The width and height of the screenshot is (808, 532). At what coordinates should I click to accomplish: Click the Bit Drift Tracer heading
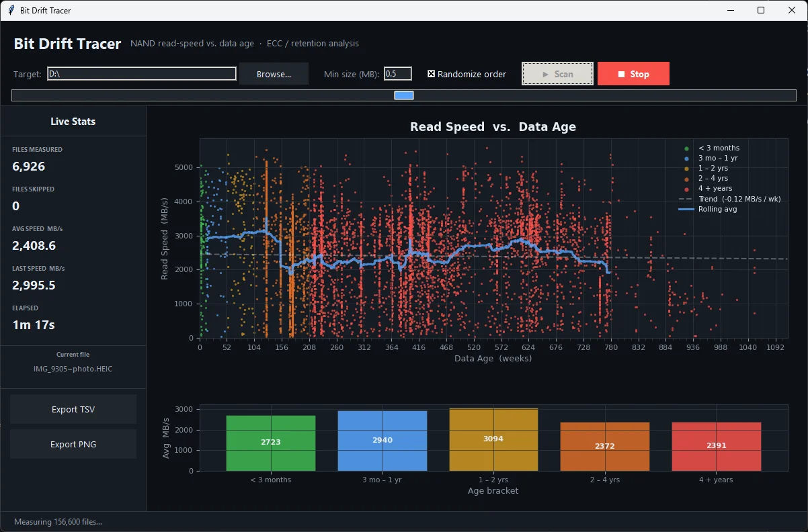67,44
